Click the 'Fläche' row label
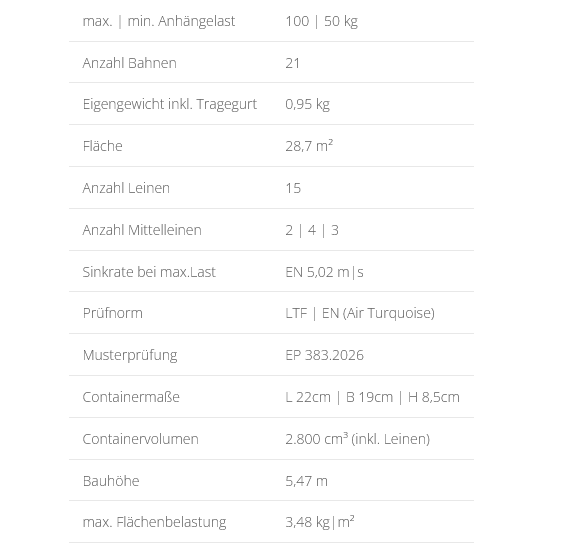Screen dimensions: 587x543 click(103, 146)
